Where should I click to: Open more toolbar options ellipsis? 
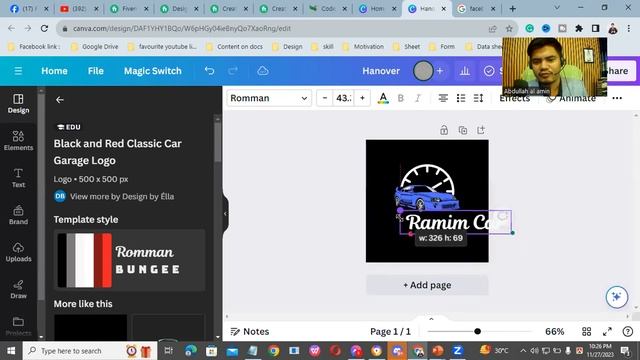pos(617,98)
